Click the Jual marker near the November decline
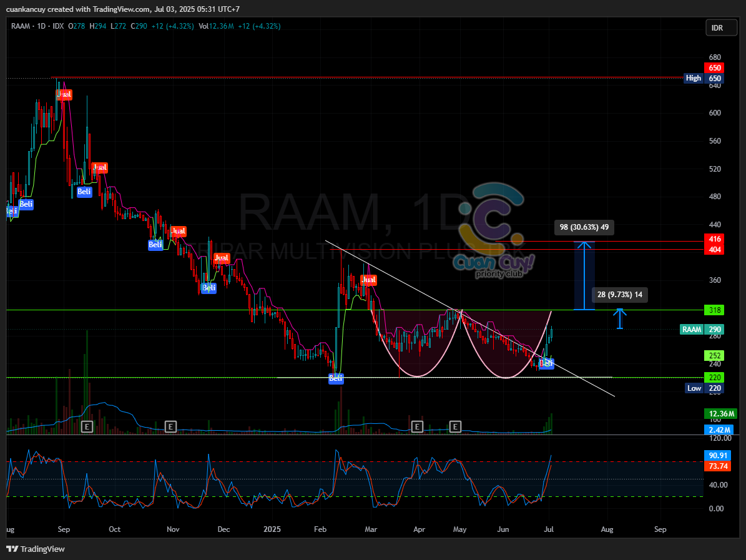The image size is (746, 560). [178, 231]
